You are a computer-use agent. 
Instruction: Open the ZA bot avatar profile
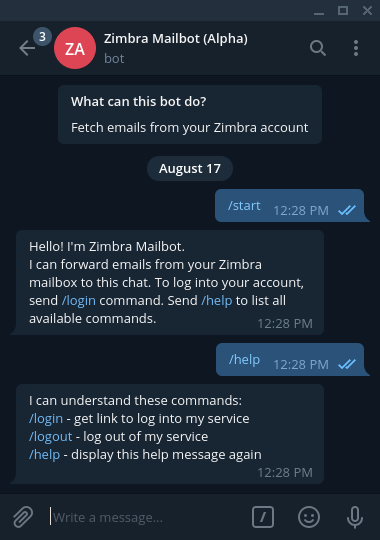[75, 48]
